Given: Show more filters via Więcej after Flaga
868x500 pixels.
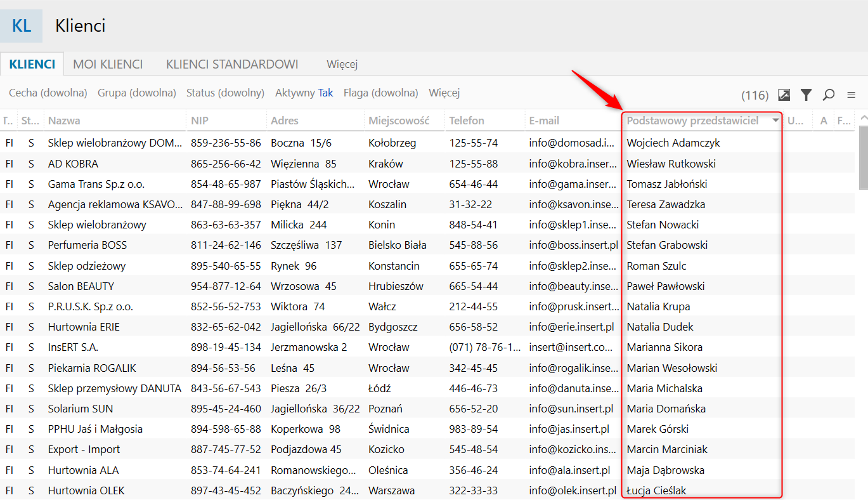Looking at the screenshot, I should 444,93.
